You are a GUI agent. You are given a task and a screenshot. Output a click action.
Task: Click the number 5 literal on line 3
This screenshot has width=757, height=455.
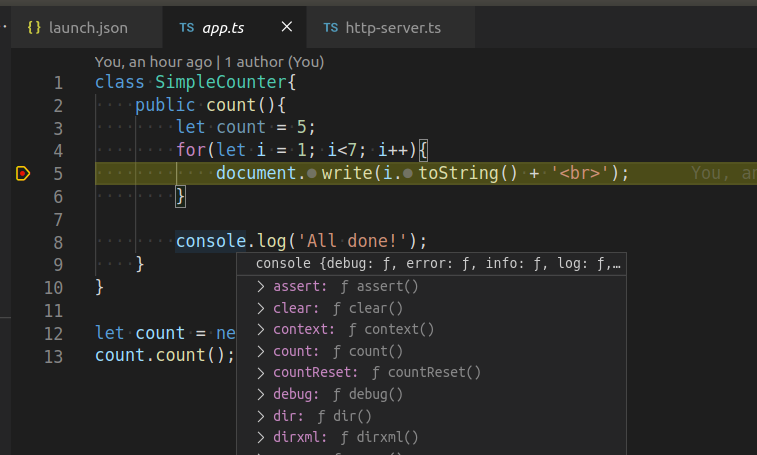301,127
